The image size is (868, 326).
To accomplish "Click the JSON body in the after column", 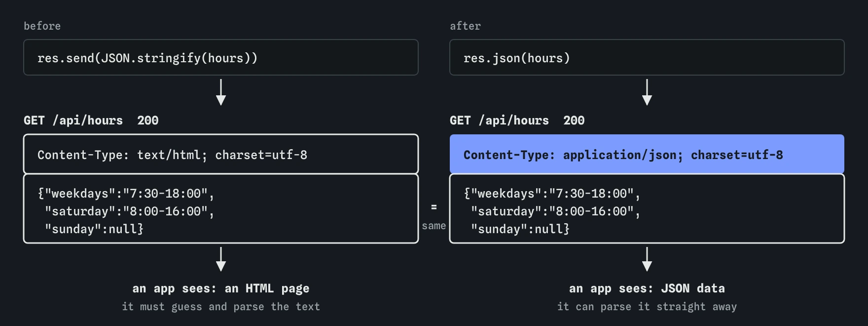I will click(647, 208).
